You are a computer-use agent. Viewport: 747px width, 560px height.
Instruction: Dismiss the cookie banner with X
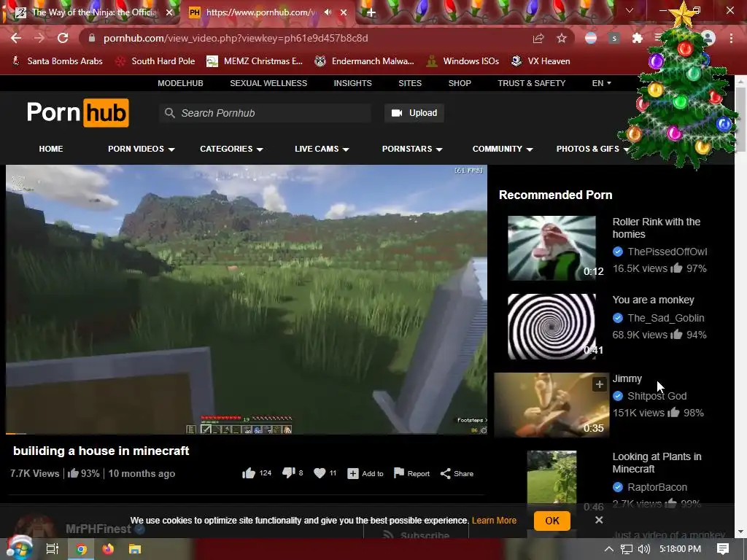pyautogui.click(x=599, y=520)
